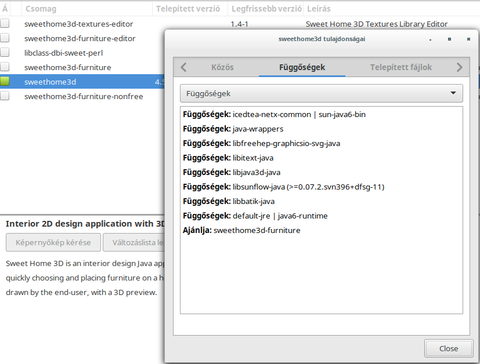Toggle checkbox for sweethome3d-furniture package
Image resolution: width=480 pixels, height=364 pixels.
point(5,67)
